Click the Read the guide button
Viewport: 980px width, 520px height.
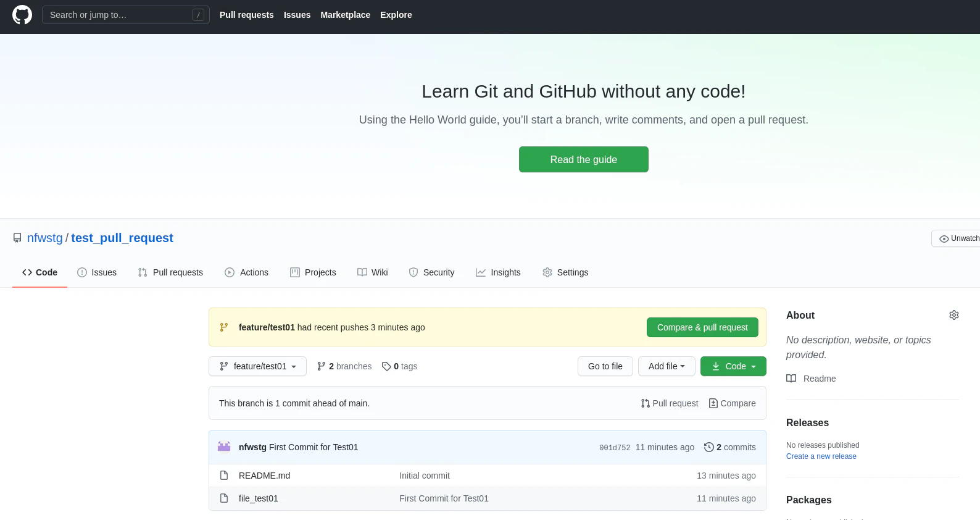point(584,159)
